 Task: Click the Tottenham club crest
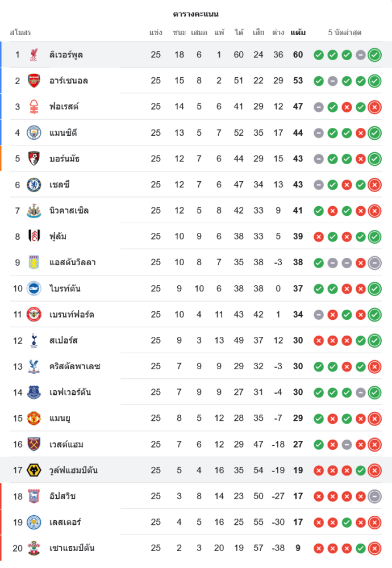[34, 340]
